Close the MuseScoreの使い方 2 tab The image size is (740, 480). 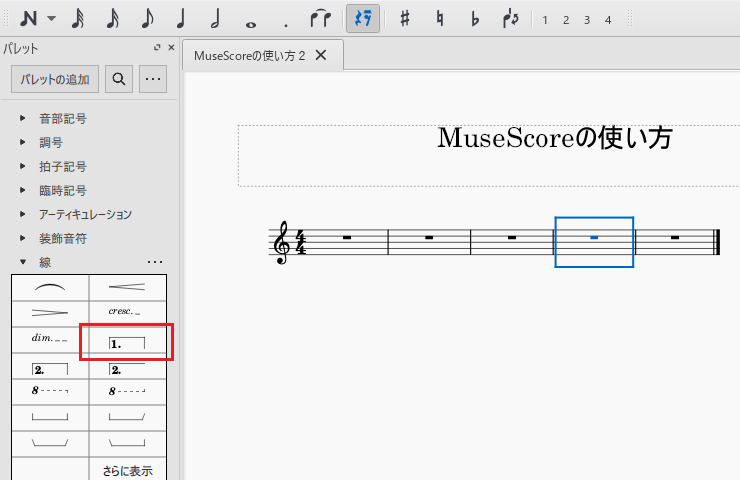pos(321,55)
